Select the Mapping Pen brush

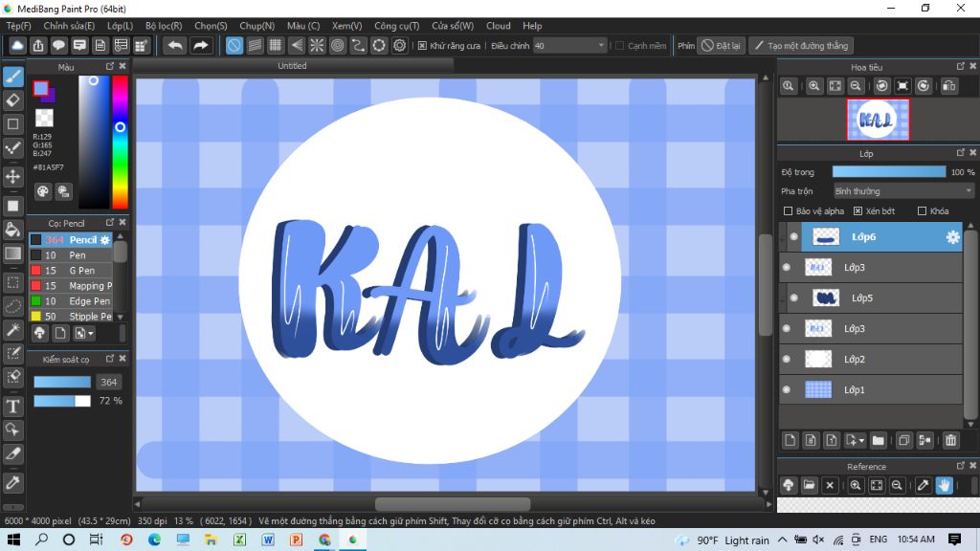71,285
